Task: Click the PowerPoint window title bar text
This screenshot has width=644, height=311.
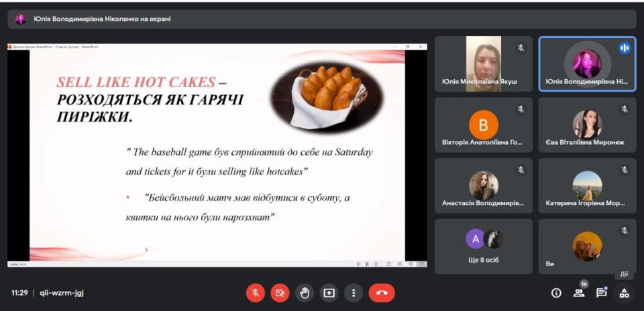Action: (56, 47)
